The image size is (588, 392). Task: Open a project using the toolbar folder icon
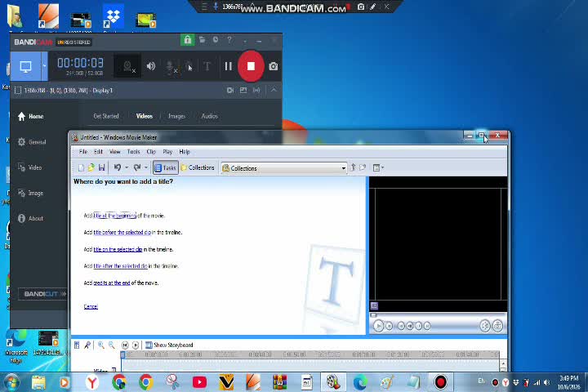(x=91, y=167)
